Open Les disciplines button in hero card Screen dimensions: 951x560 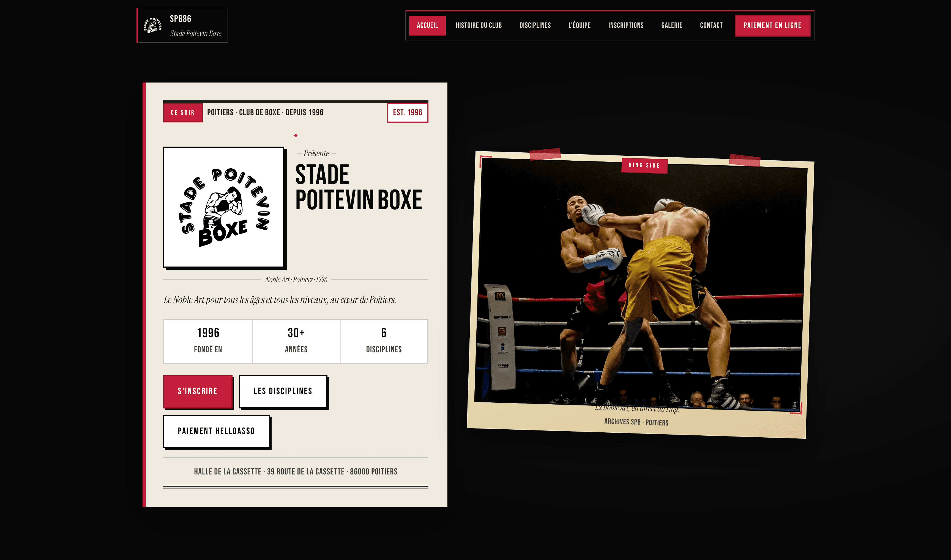click(283, 391)
